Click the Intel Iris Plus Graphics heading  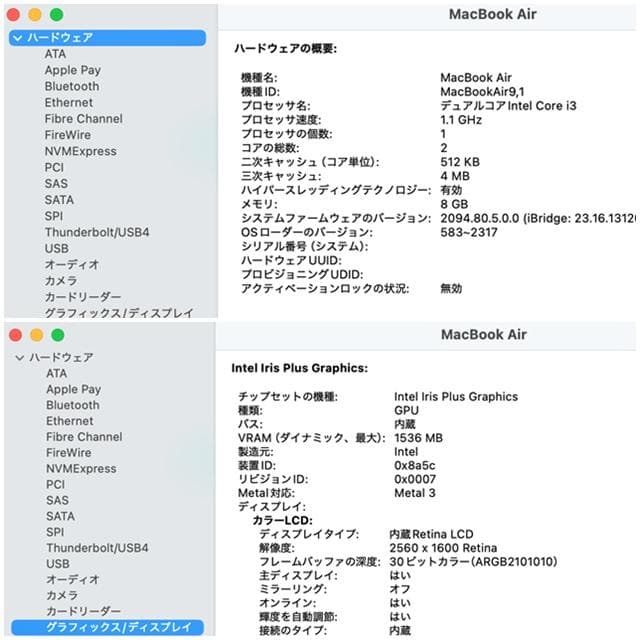299,369
